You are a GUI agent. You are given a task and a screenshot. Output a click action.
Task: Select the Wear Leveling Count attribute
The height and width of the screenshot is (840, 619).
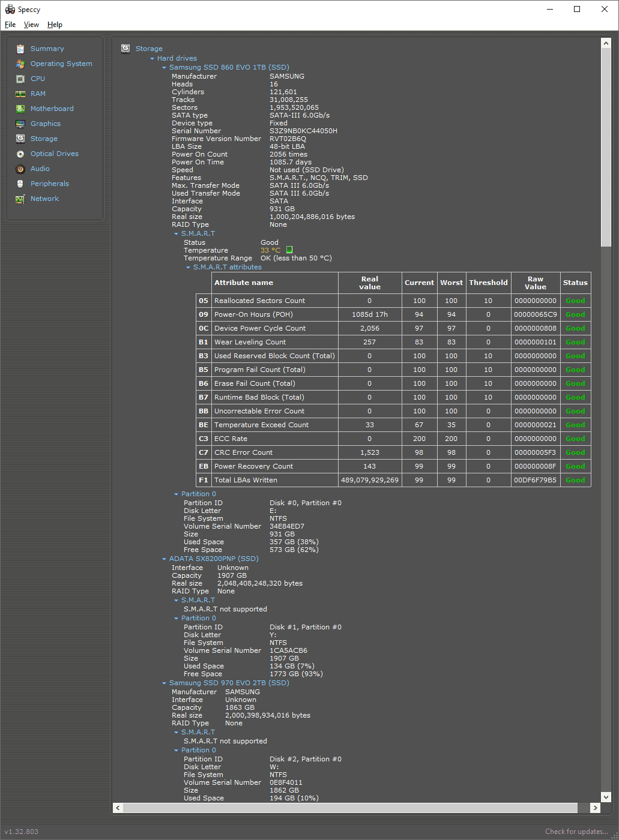(250, 342)
